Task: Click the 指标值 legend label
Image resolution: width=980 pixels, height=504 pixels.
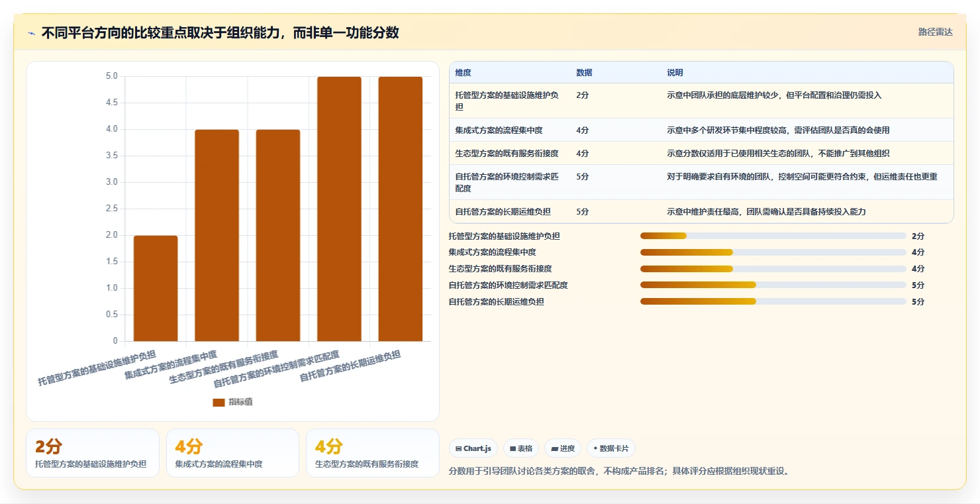Action: pos(240,403)
